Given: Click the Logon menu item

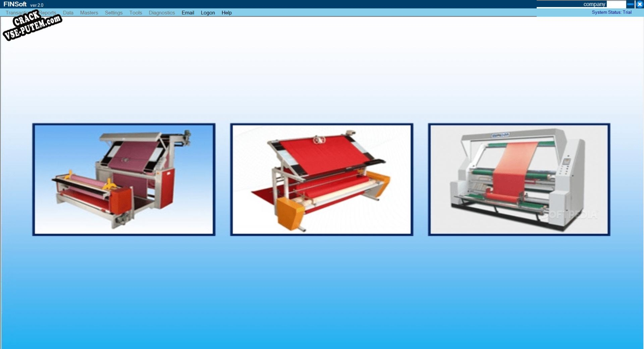Looking at the screenshot, I should click(x=208, y=13).
